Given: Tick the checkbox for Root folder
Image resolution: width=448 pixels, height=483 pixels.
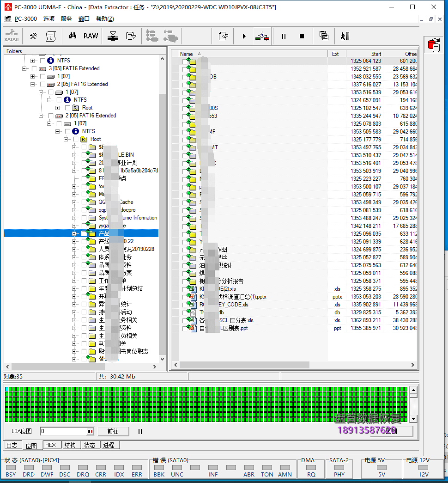Looking at the screenshot, I should pyautogui.click(x=76, y=139).
